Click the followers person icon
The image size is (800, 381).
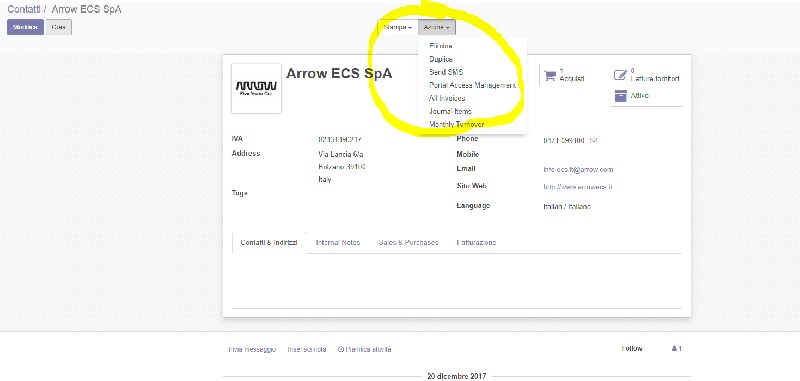click(x=674, y=349)
